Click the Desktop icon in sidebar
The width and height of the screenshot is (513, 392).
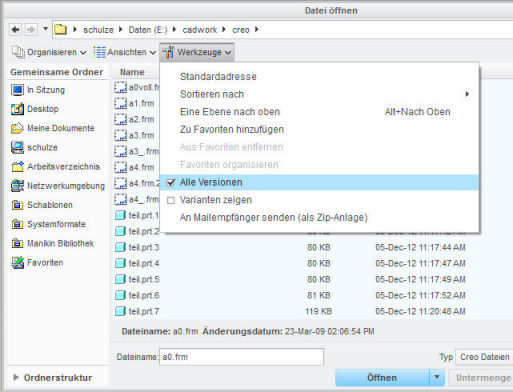[x=17, y=109]
